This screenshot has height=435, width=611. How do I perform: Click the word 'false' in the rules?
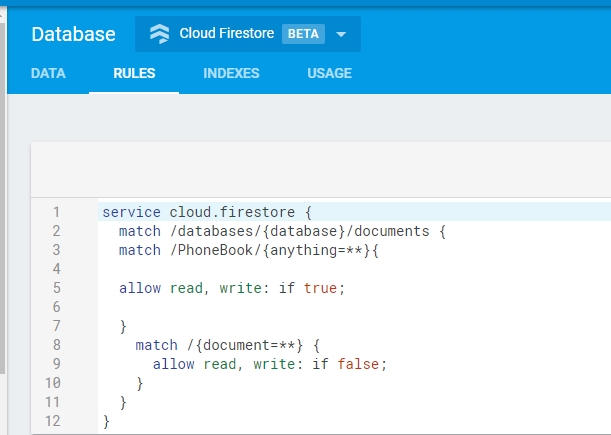tap(360, 364)
